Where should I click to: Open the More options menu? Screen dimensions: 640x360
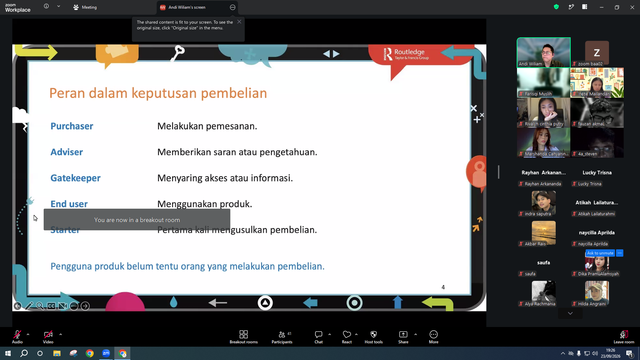[433, 337]
